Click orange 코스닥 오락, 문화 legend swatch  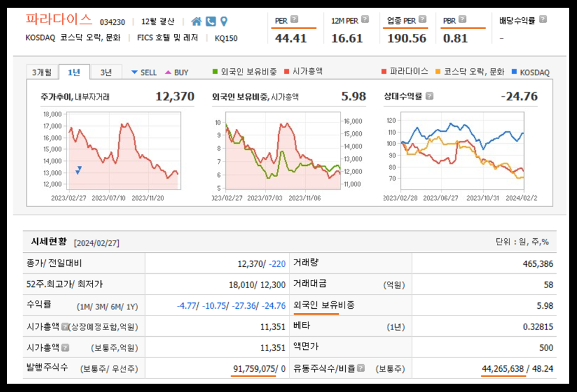(x=438, y=71)
